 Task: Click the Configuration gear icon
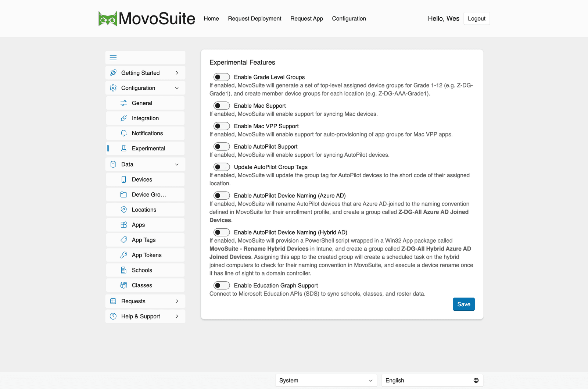tap(113, 88)
